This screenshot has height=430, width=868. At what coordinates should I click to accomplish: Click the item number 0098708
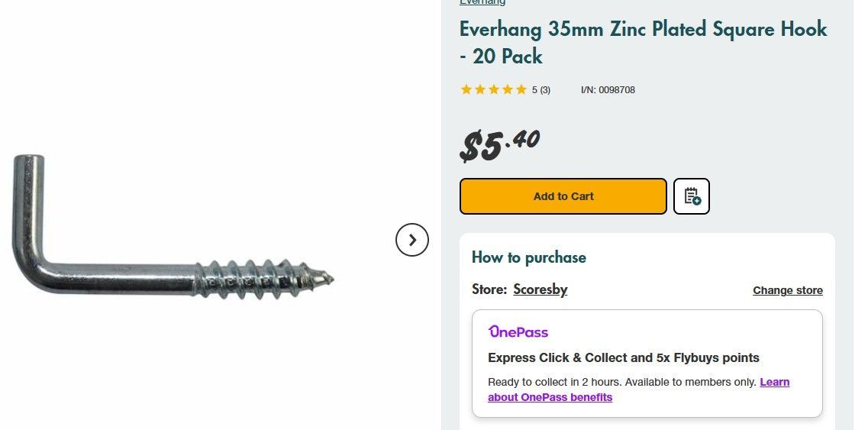point(608,90)
